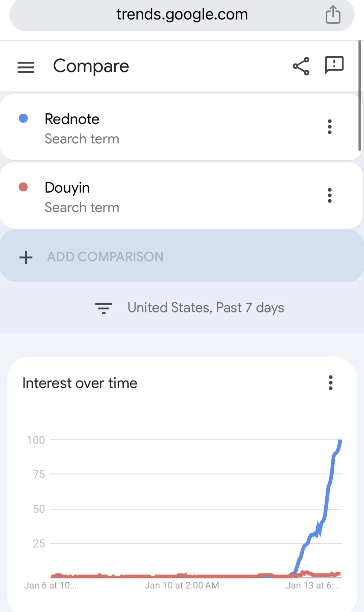Click the plus icon for adding comparison
Viewport: 364px width, 612px height.
coord(26,257)
